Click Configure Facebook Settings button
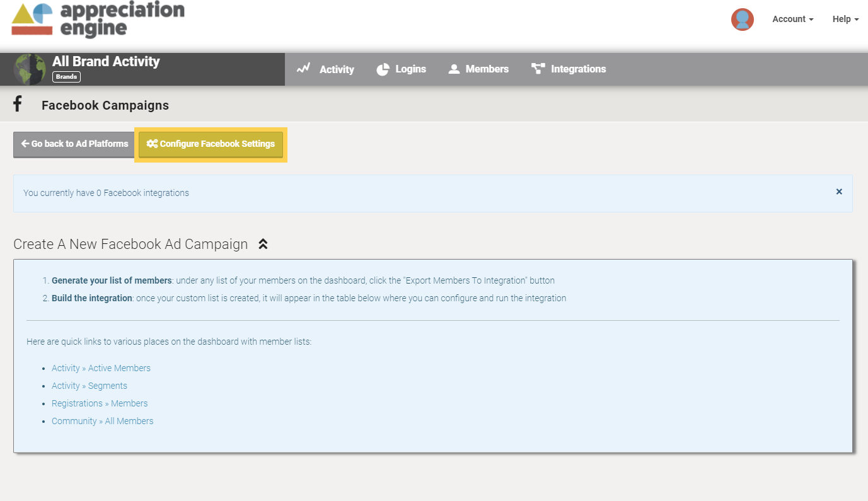The width and height of the screenshot is (868, 501). click(211, 144)
